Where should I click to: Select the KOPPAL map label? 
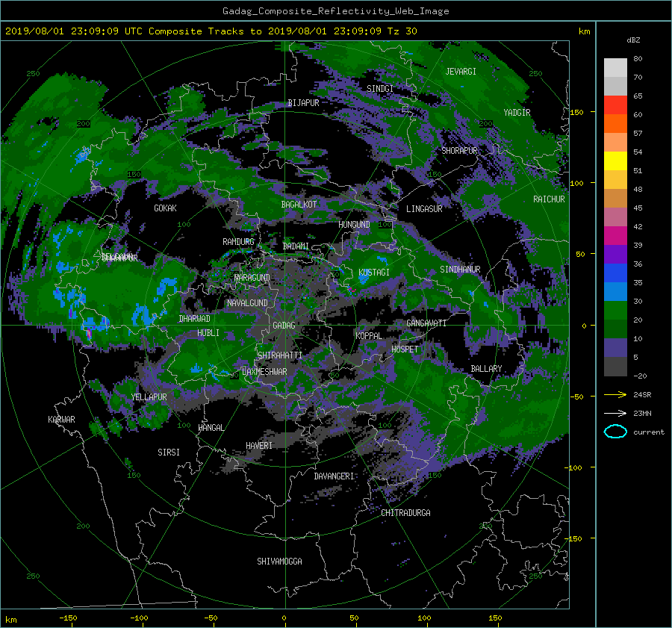pos(369,336)
